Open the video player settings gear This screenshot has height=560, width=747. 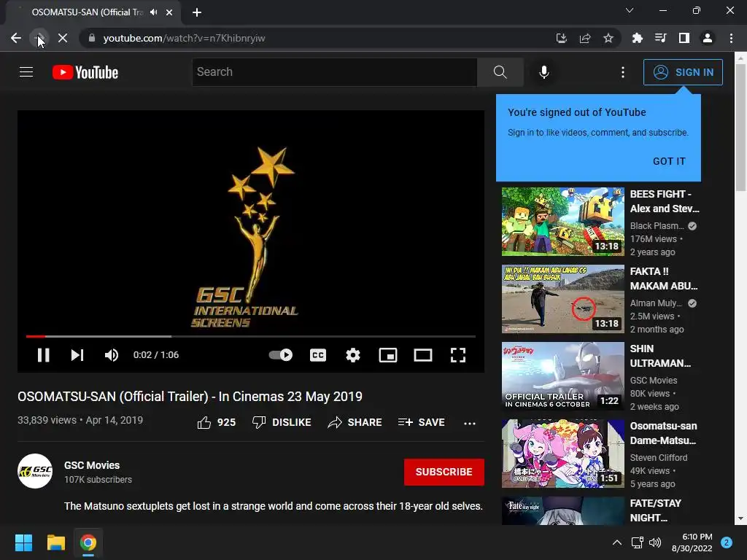click(x=353, y=355)
